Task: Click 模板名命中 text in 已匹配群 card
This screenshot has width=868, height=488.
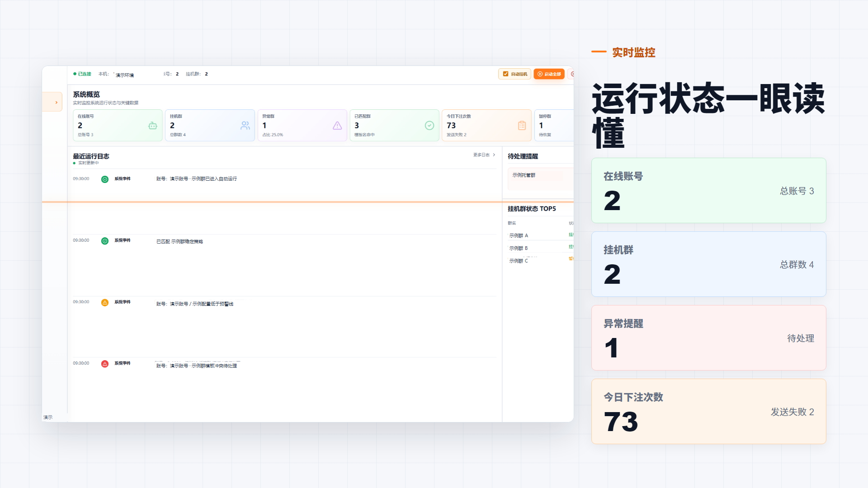Action: [x=364, y=135]
